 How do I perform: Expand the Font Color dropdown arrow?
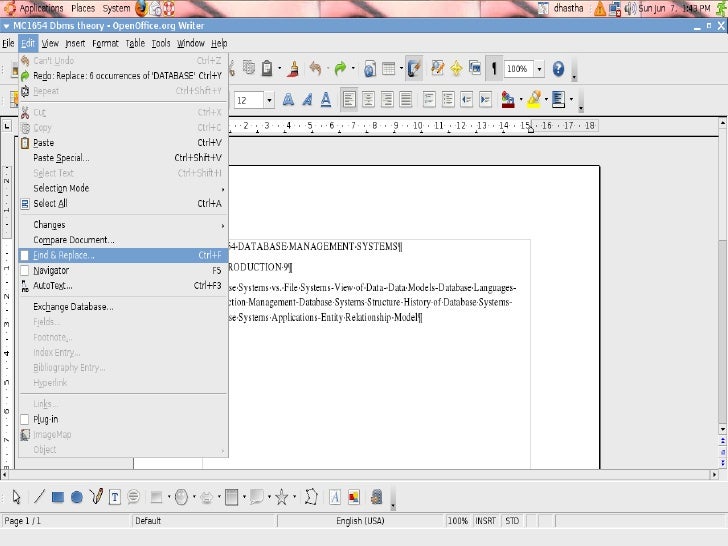tap(521, 99)
